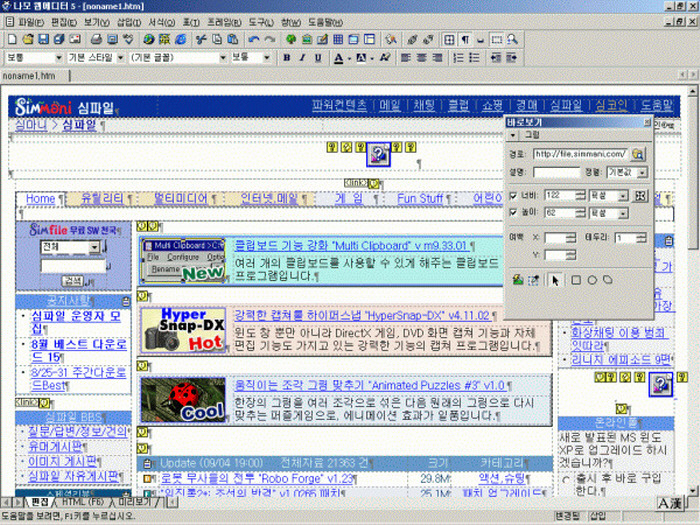Click the Paste clipboard toolbar icon
The width and height of the screenshot is (700, 525).
233,39
